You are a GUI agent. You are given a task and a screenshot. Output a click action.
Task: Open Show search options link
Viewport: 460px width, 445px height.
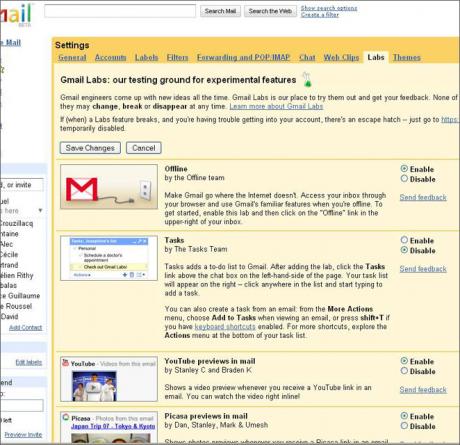click(x=329, y=8)
